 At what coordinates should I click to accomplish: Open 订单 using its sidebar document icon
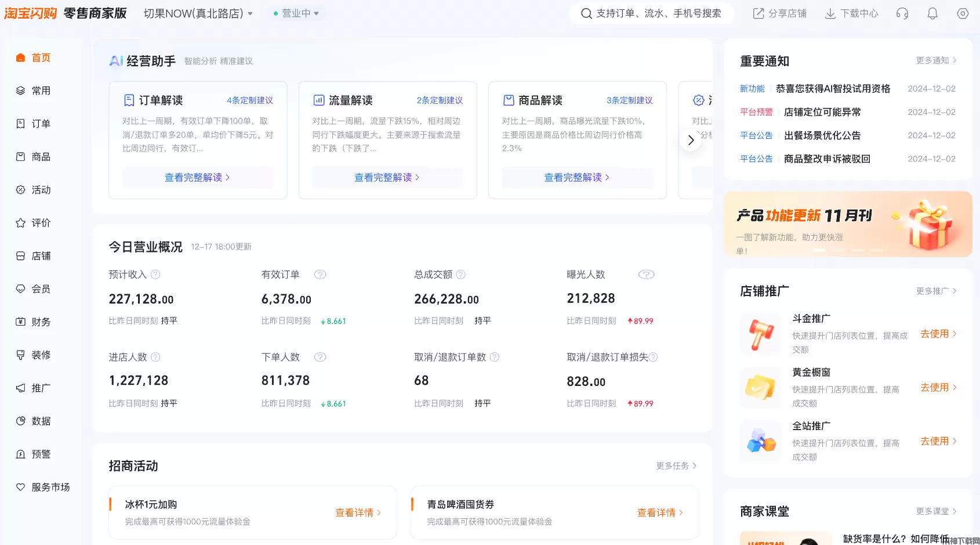click(x=20, y=124)
